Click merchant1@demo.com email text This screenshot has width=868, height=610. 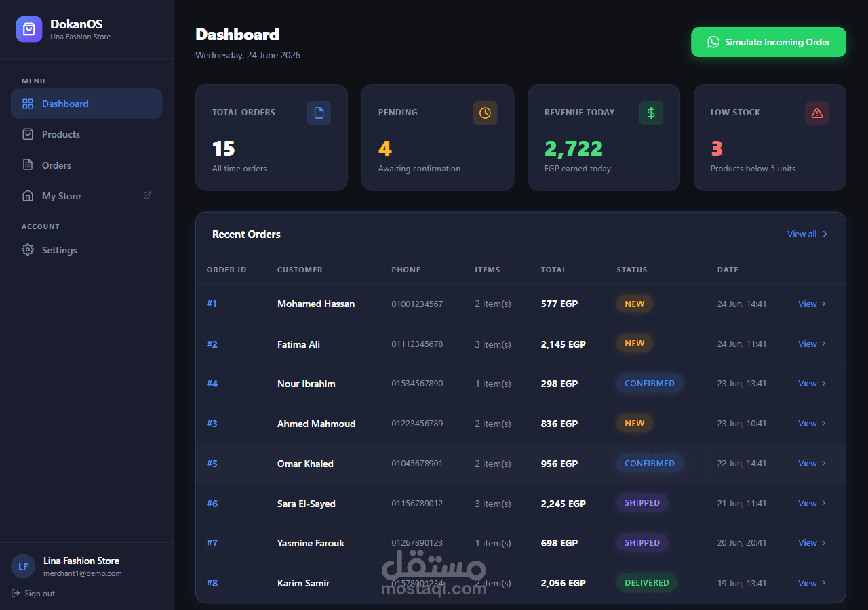pyautogui.click(x=83, y=573)
